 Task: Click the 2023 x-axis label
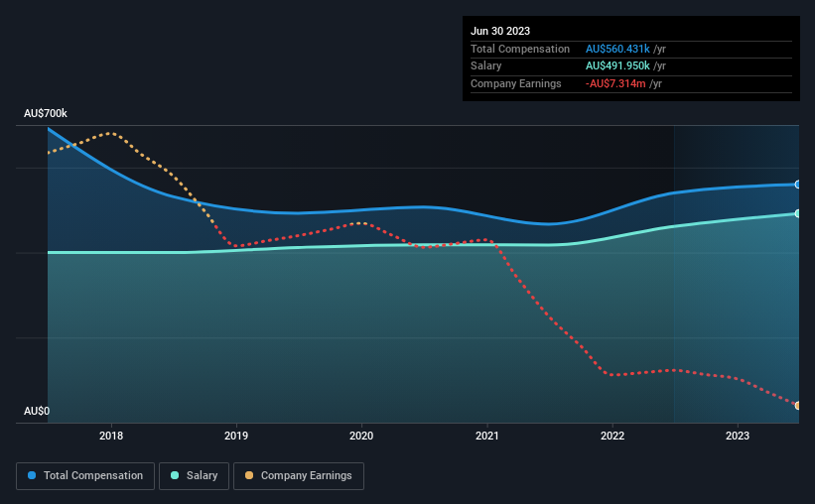738,436
